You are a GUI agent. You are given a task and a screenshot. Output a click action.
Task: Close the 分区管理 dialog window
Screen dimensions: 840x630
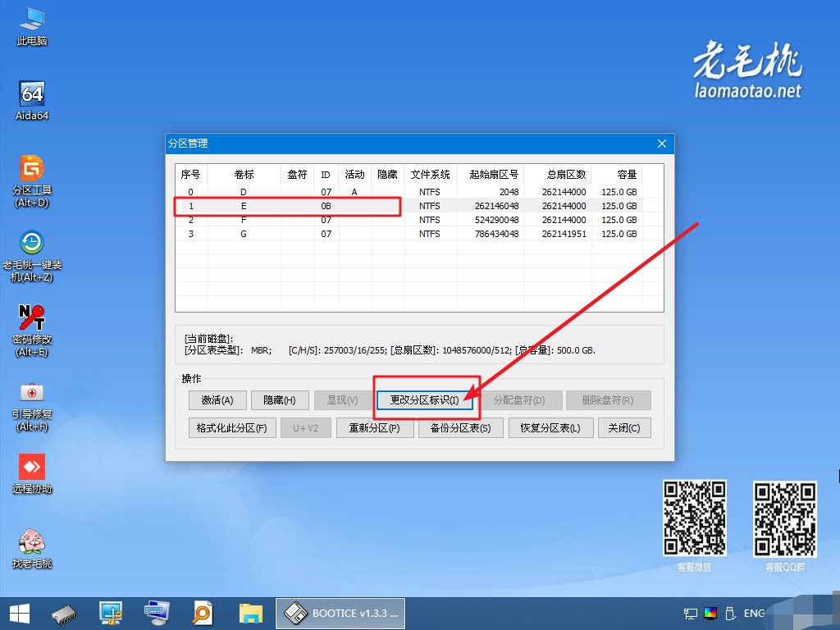click(662, 144)
